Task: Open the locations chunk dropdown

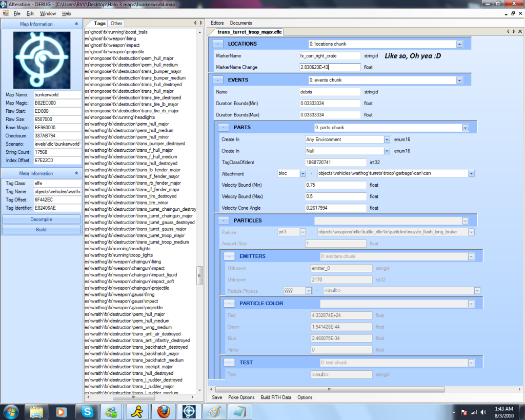Action: coord(459,44)
